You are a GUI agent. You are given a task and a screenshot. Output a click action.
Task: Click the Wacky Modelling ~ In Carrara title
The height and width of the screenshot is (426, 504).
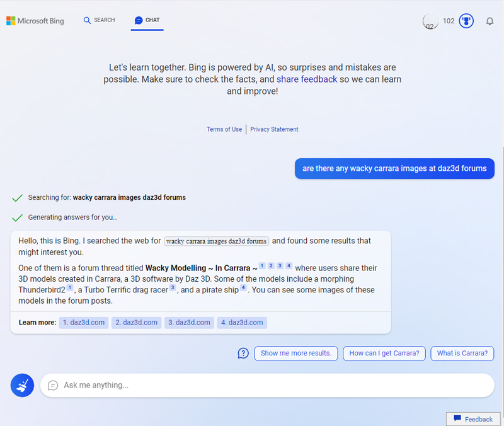coord(201,268)
